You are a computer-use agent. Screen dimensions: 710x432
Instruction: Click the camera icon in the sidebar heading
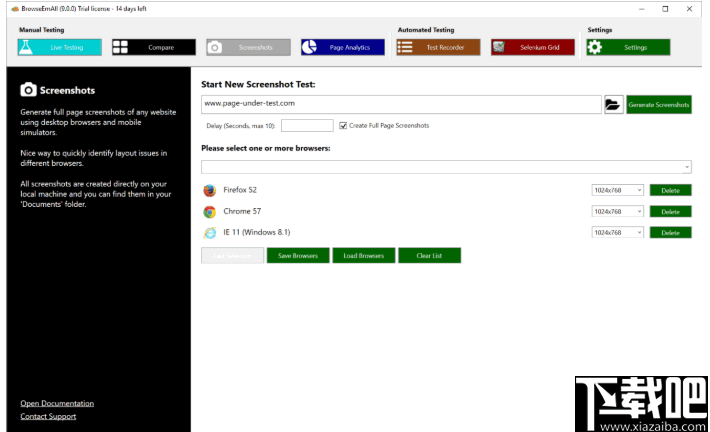(28, 90)
